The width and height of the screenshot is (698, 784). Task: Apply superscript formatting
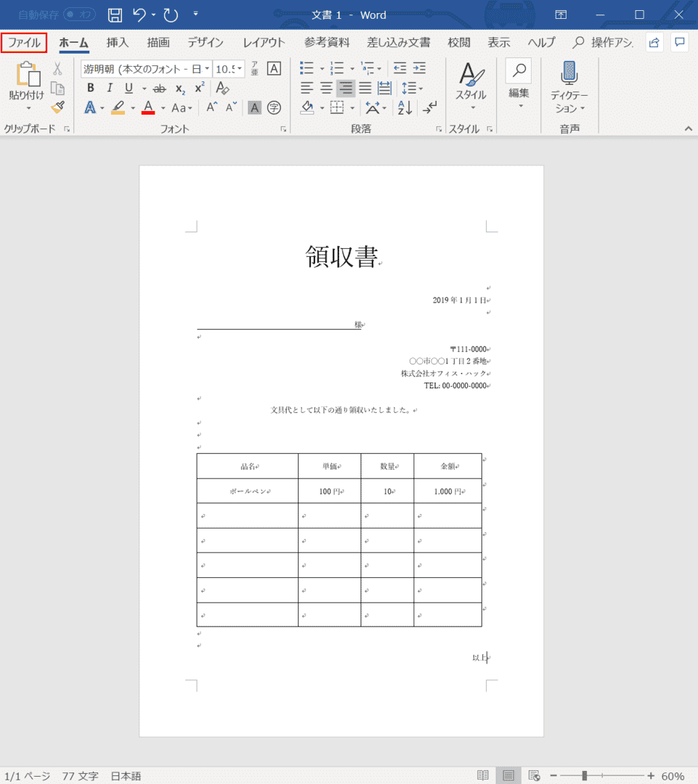click(199, 88)
